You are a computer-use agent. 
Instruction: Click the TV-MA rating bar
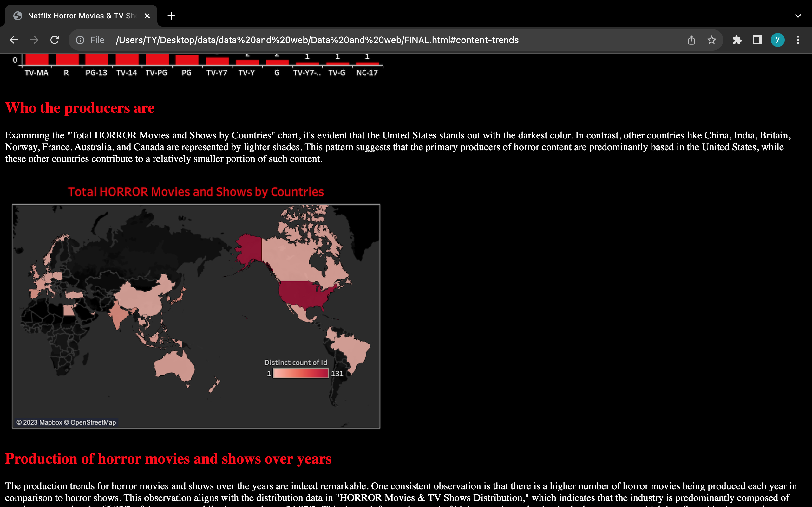tap(36, 59)
